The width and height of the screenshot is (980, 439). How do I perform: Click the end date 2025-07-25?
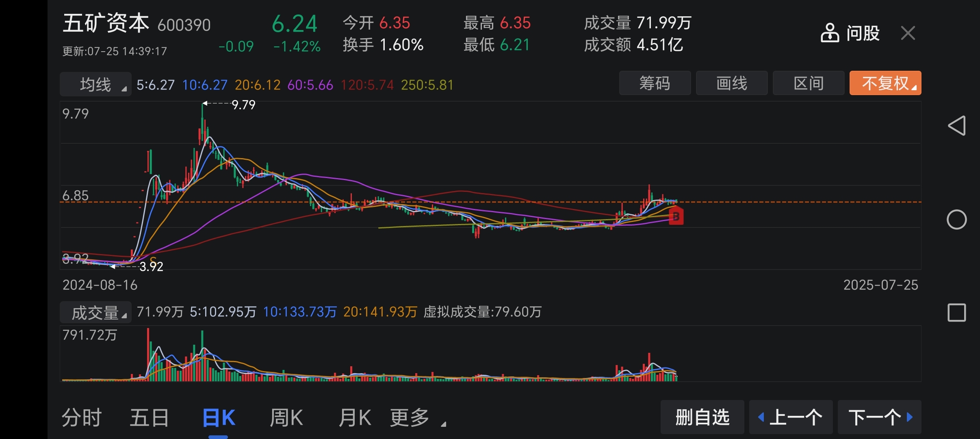pos(881,285)
